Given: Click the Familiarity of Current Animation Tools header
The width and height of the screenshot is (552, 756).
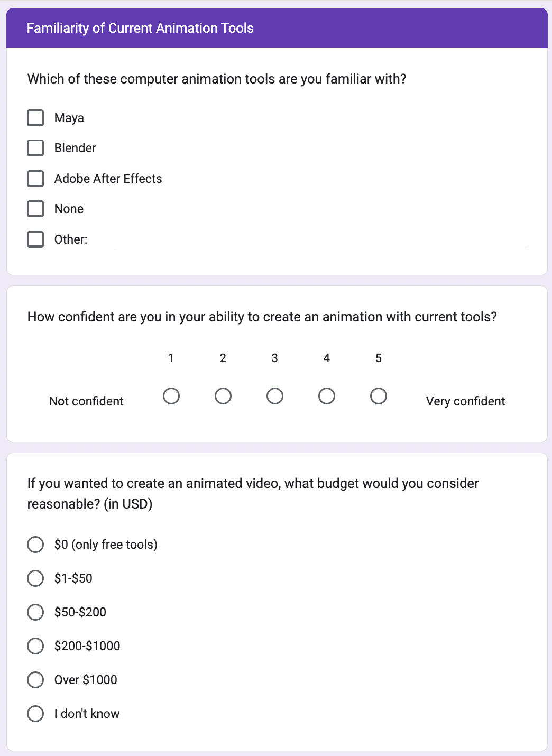Looking at the screenshot, I should point(140,28).
